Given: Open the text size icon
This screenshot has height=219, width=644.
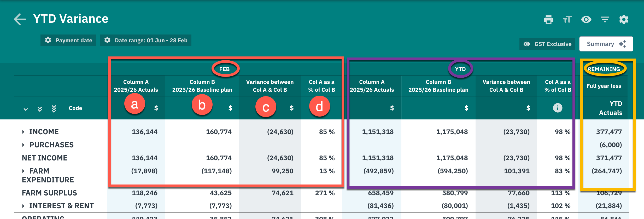Looking at the screenshot, I should point(567,20).
